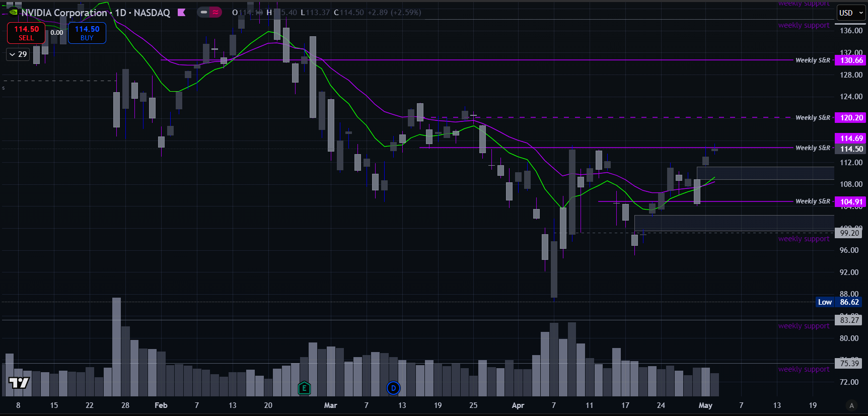Click the Mar date on time axis
Screen dimensions: 868x416
[x=330, y=405]
